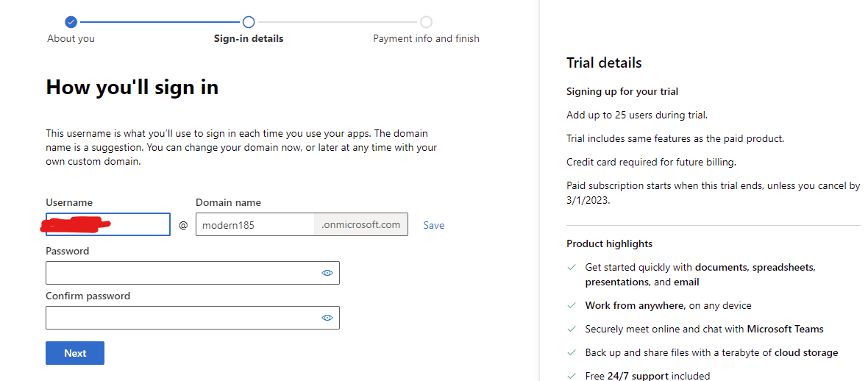Click the Confirm password input field

coord(193,318)
